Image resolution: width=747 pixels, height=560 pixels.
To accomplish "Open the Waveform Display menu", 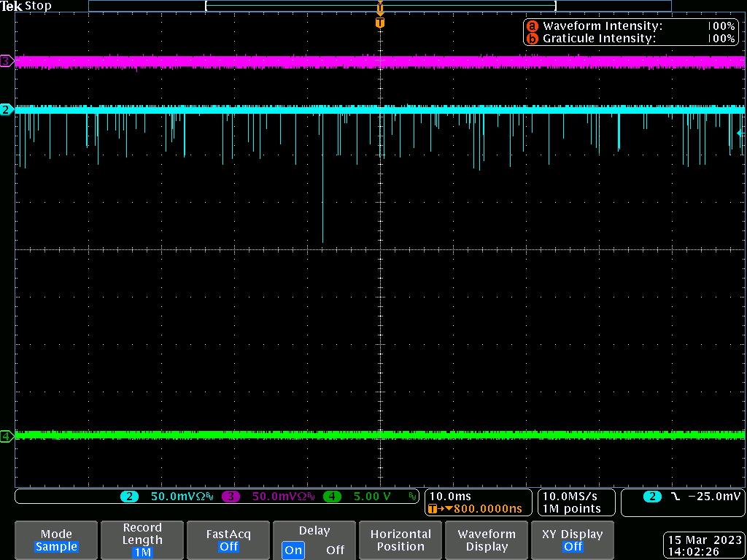I will [x=487, y=540].
